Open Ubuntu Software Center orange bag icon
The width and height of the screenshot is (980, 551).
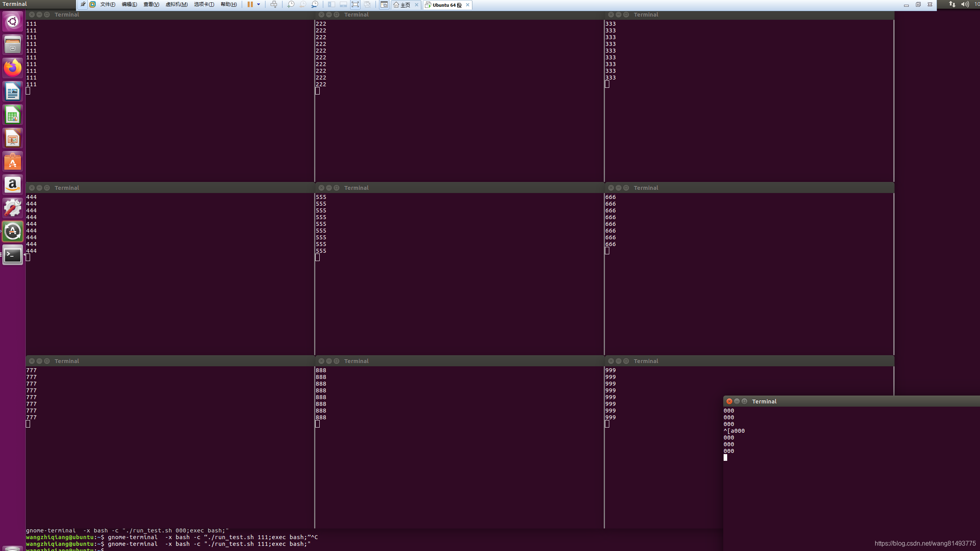(13, 162)
